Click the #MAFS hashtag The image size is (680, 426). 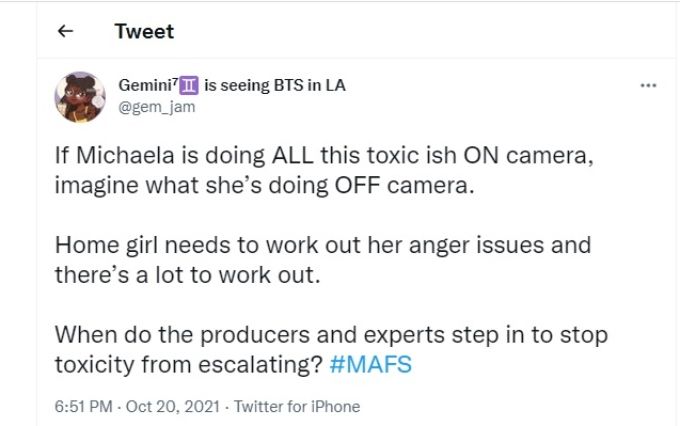[x=371, y=364]
